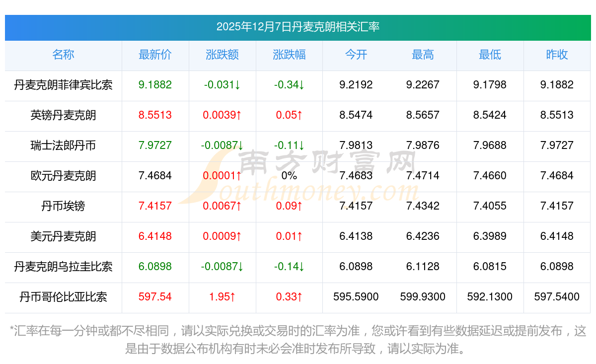
Task: Click 最新价 7.4157 in the 丹币埃镑 row
Action: coord(155,206)
